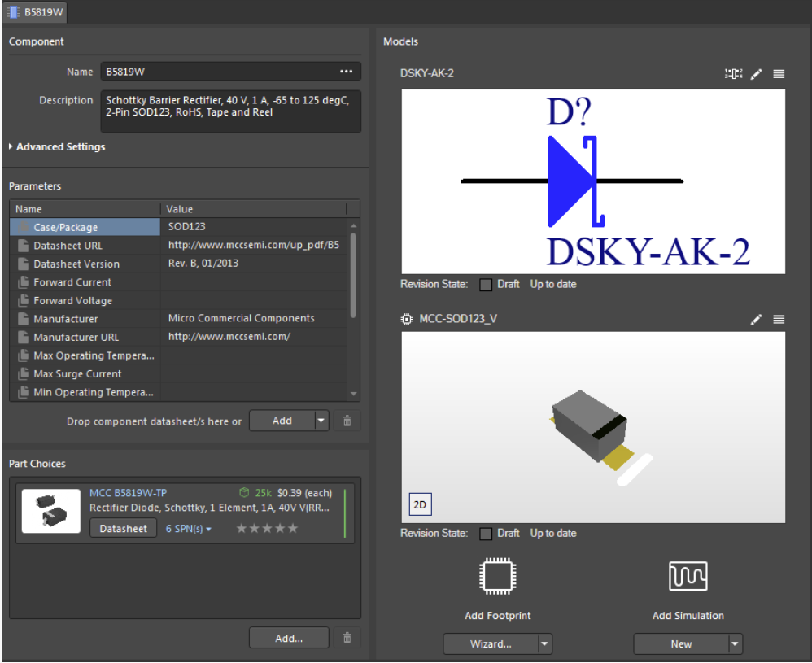
Task: Open the Add parameter dropdown arrow
Action: tap(321, 421)
